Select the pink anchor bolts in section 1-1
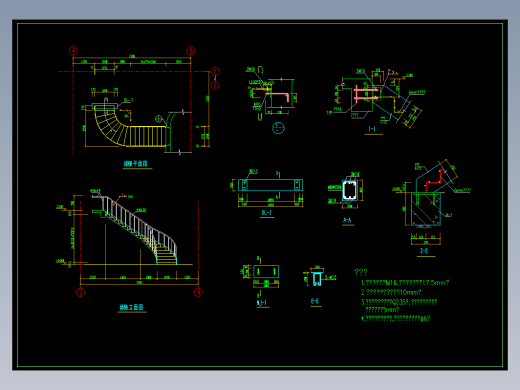Viewport: 520px width, 390px height. tap(366, 94)
